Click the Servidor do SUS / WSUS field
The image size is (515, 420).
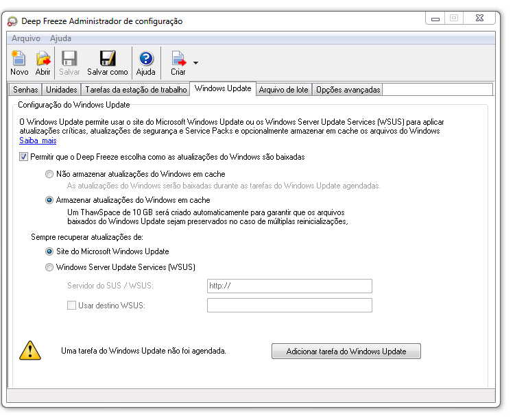289,286
